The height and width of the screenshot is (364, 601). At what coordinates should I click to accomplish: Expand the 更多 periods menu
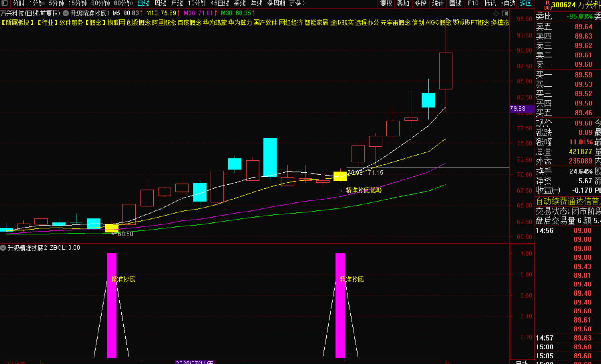(297, 4)
